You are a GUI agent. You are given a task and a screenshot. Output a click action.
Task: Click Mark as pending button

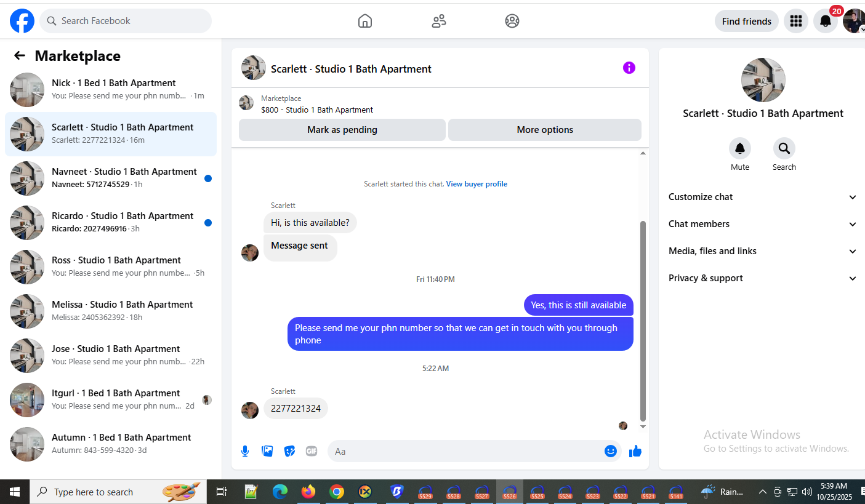(x=342, y=130)
